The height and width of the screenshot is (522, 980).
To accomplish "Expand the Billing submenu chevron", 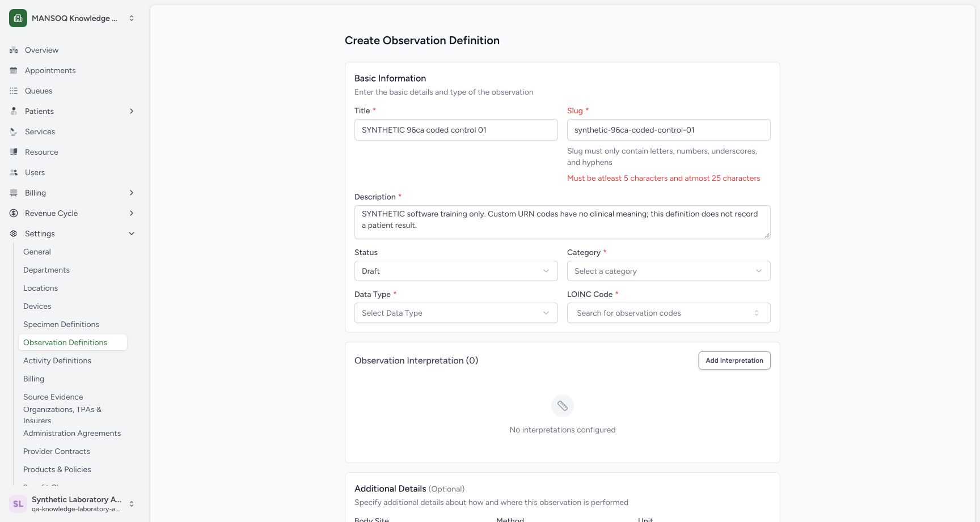I will (132, 193).
